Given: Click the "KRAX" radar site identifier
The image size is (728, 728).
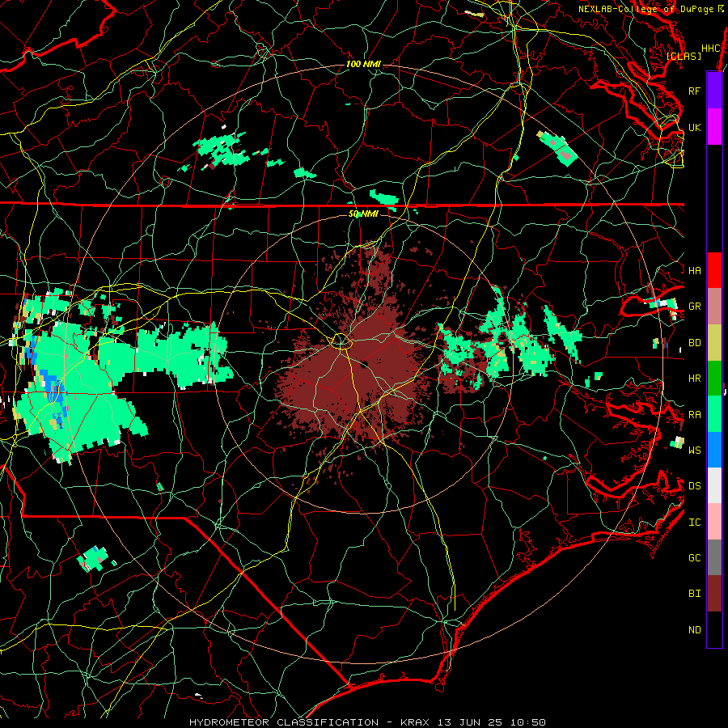Looking at the screenshot, I should (x=415, y=722).
